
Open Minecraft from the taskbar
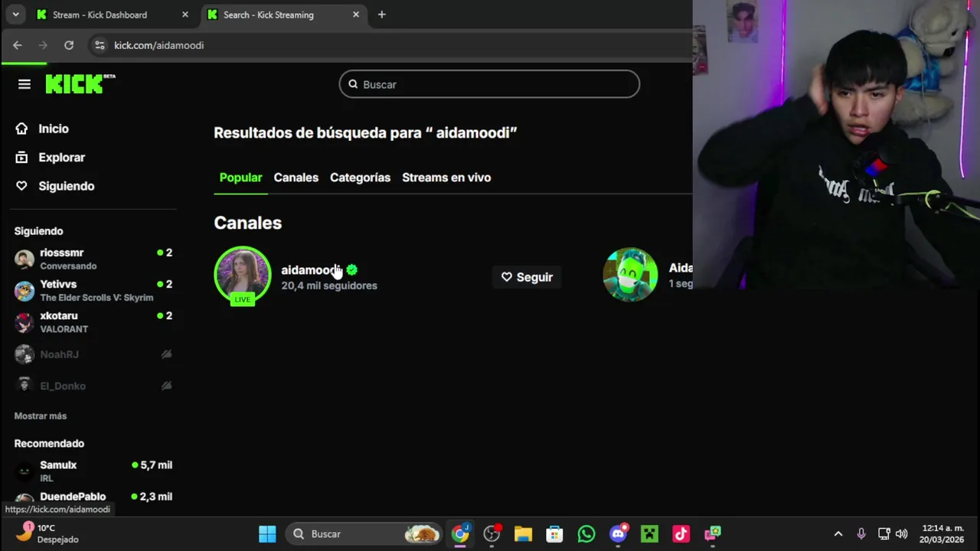[x=649, y=533]
